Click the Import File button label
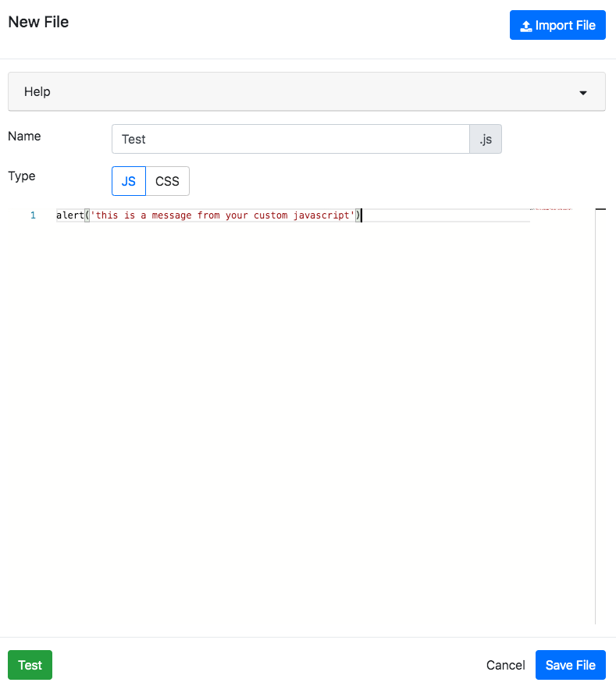 click(x=565, y=26)
